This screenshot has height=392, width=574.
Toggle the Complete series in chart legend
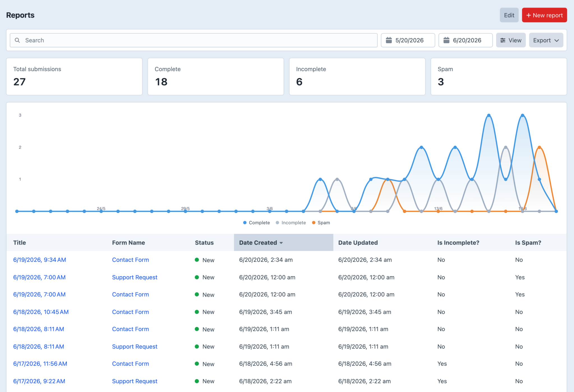point(256,223)
